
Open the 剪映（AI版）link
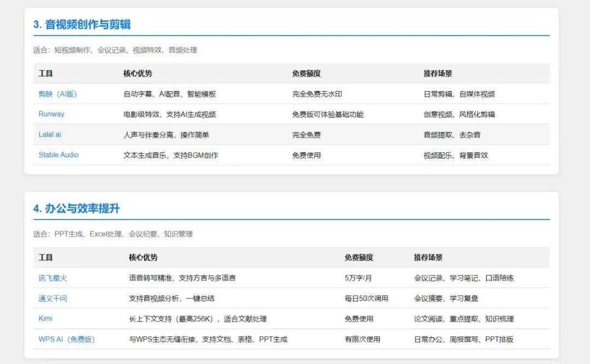57,94
